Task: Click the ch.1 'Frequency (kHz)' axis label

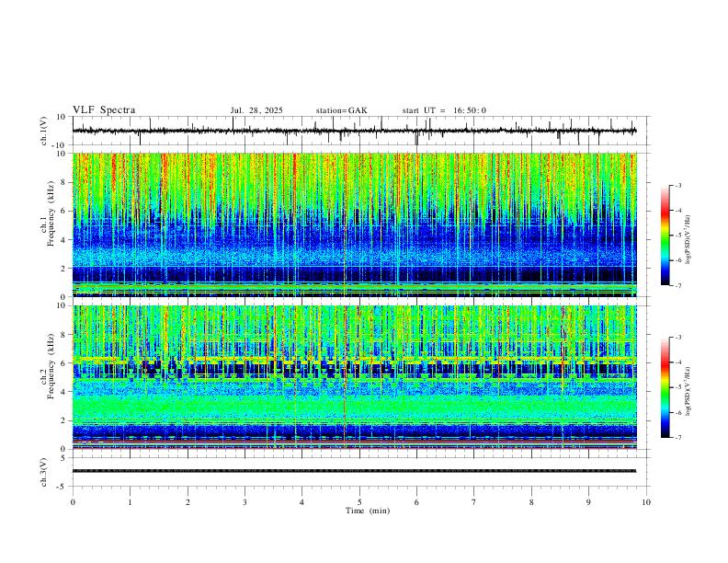Action: point(51,213)
